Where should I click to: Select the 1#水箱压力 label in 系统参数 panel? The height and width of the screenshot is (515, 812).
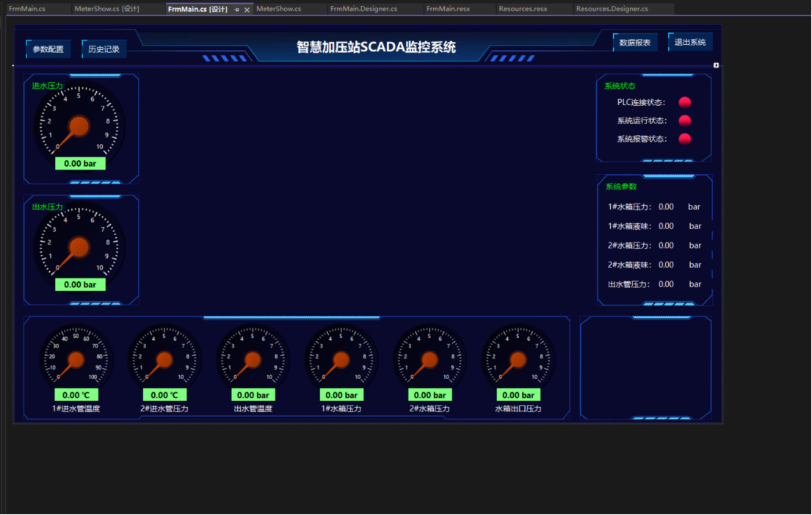coord(630,206)
